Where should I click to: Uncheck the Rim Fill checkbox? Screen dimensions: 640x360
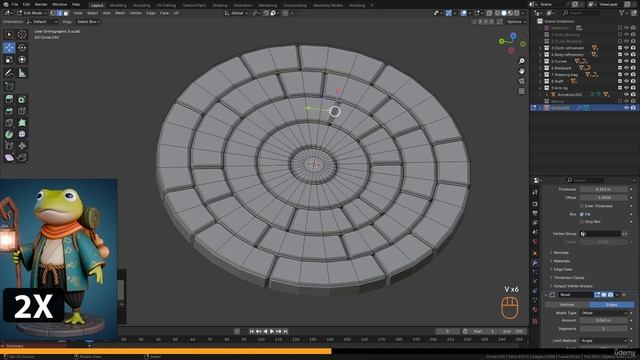point(582,214)
